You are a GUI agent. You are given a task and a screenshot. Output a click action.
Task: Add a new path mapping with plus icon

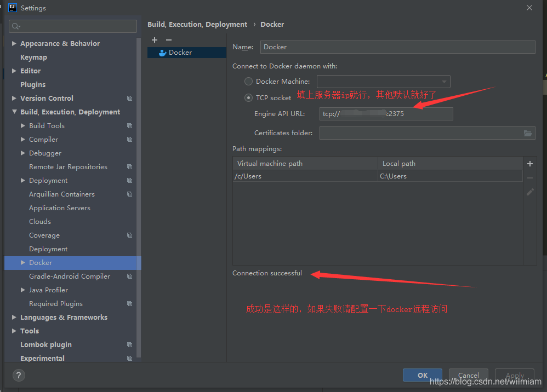[530, 164]
